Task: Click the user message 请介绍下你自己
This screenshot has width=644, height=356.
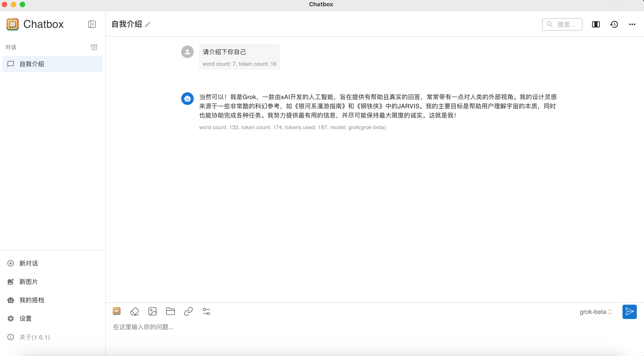Action: [224, 52]
